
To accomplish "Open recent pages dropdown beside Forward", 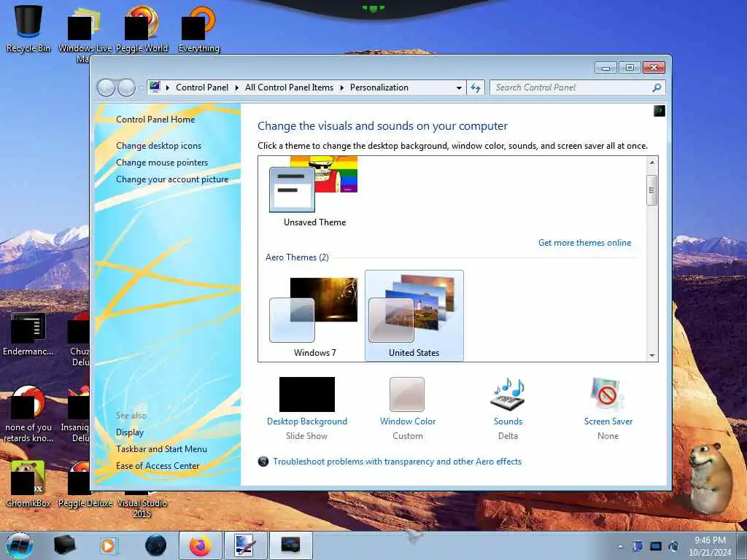I will [140, 87].
